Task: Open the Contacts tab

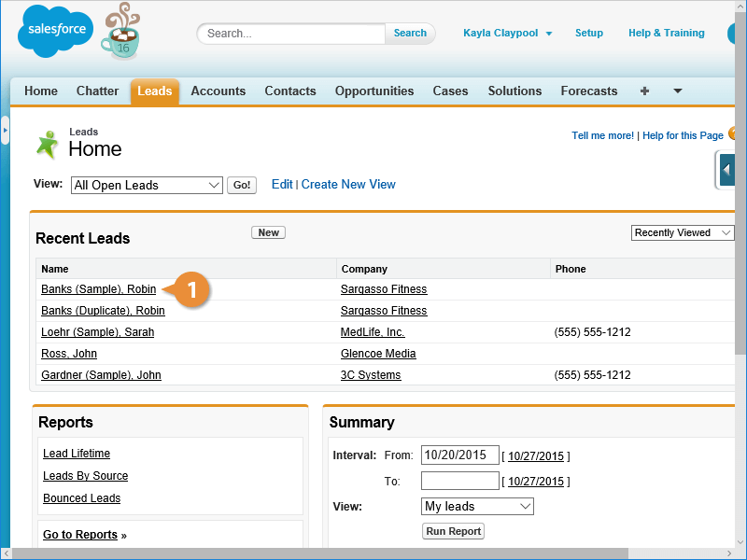Action: 290,91
